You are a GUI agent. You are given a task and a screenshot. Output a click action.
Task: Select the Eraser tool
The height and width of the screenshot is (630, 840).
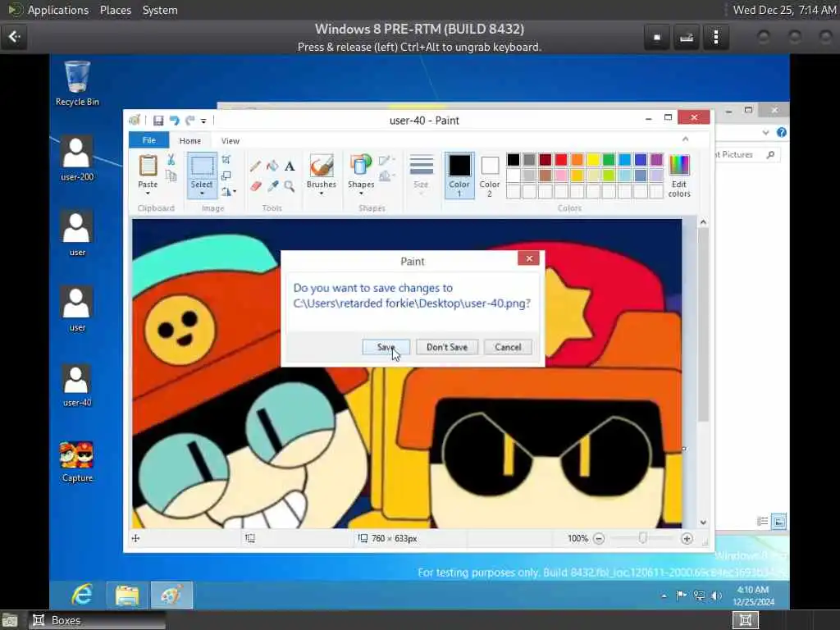(255, 186)
